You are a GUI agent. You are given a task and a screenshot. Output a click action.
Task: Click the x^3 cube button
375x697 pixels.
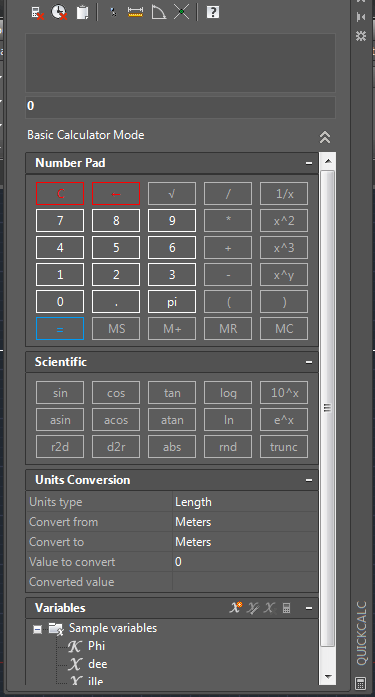coord(284,248)
